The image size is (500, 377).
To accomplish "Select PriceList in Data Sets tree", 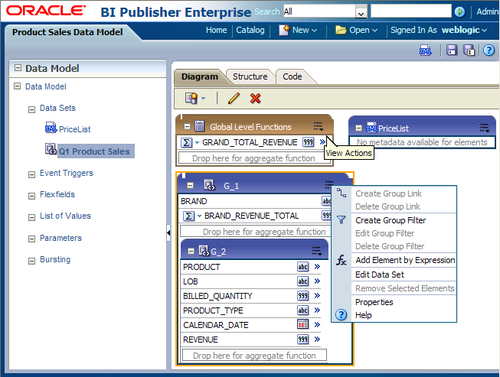I will point(75,129).
